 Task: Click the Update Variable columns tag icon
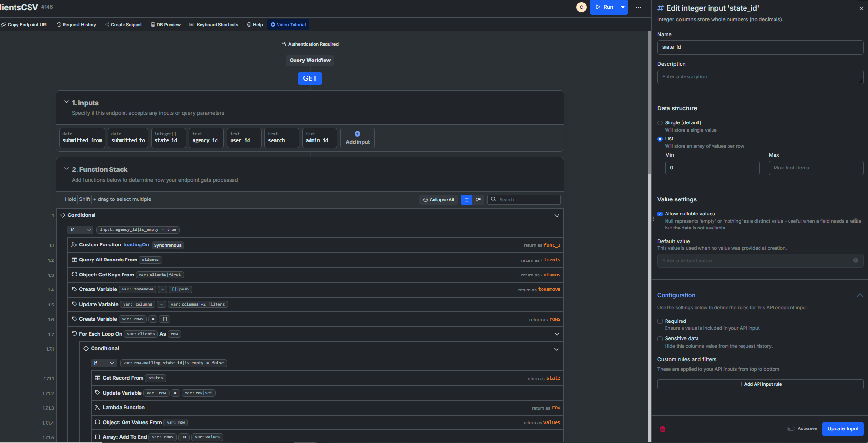(x=74, y=304)
